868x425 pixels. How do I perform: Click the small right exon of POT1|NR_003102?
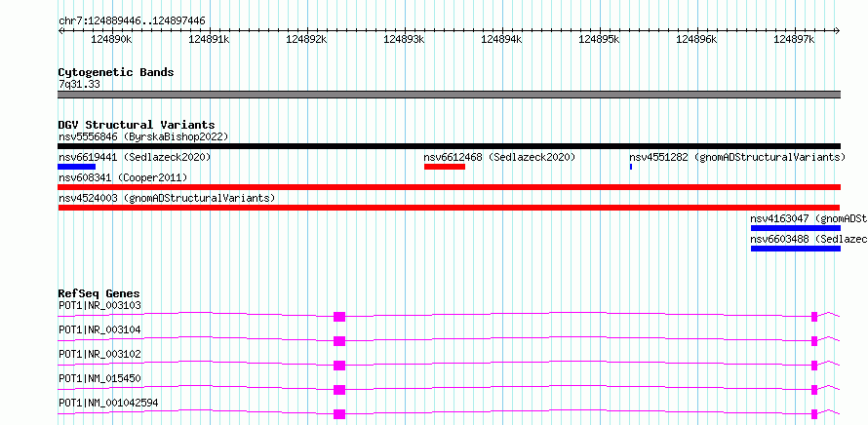click(x=814, y=366)
